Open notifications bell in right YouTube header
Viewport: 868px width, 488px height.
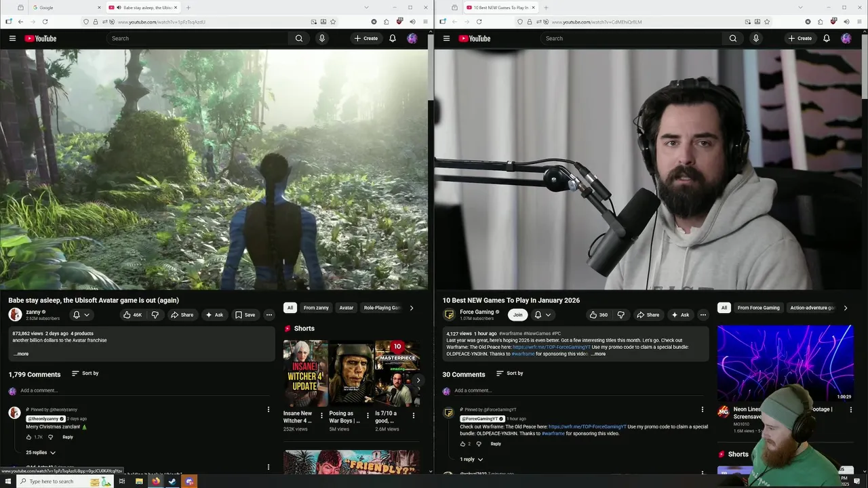(x=827, y=39)
